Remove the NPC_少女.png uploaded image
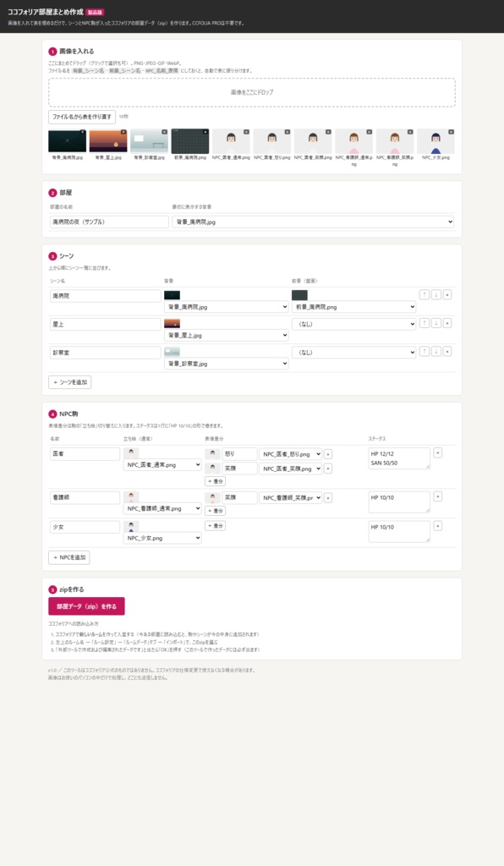This screenshot has height=866, width=504. tap(451, 132)
